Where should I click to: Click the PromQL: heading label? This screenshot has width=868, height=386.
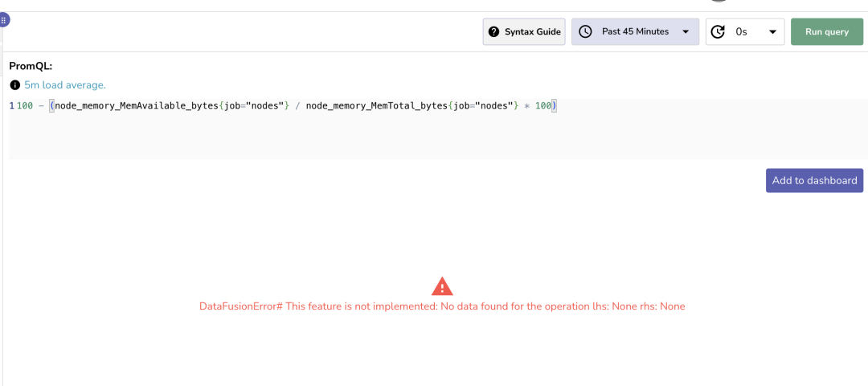(x=31, y=66)
